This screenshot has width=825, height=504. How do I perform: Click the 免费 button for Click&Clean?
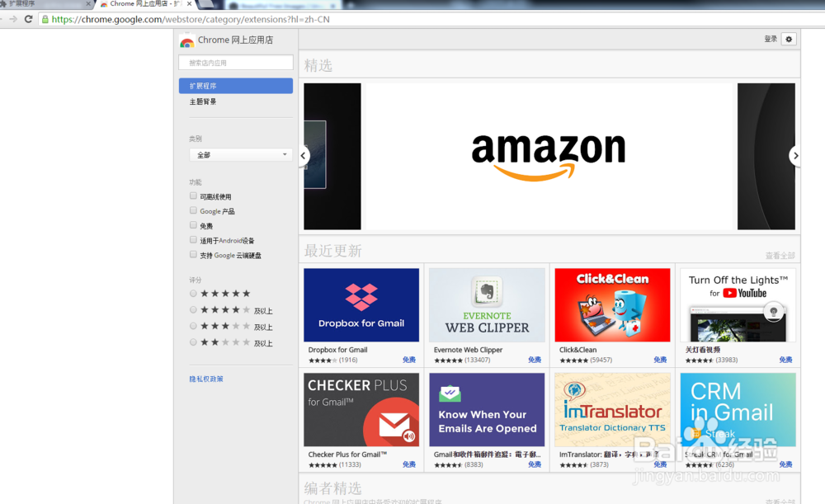coord(660,360)
